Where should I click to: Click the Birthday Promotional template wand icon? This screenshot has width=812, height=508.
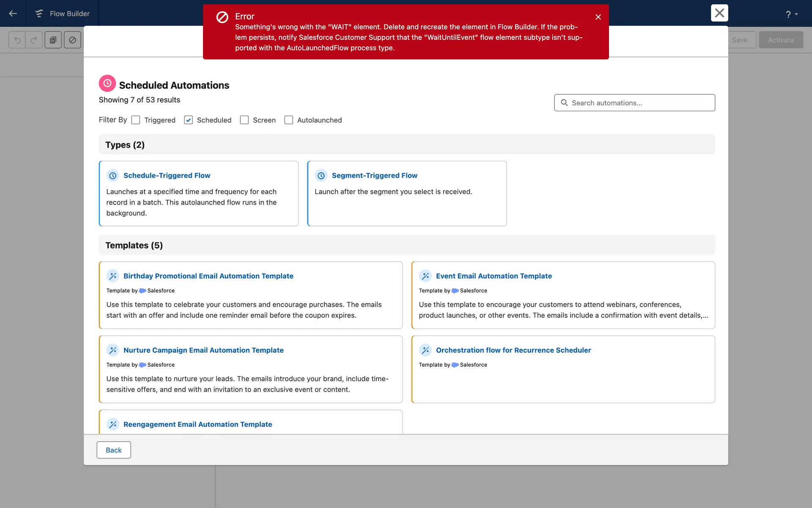tap(112, 276)
